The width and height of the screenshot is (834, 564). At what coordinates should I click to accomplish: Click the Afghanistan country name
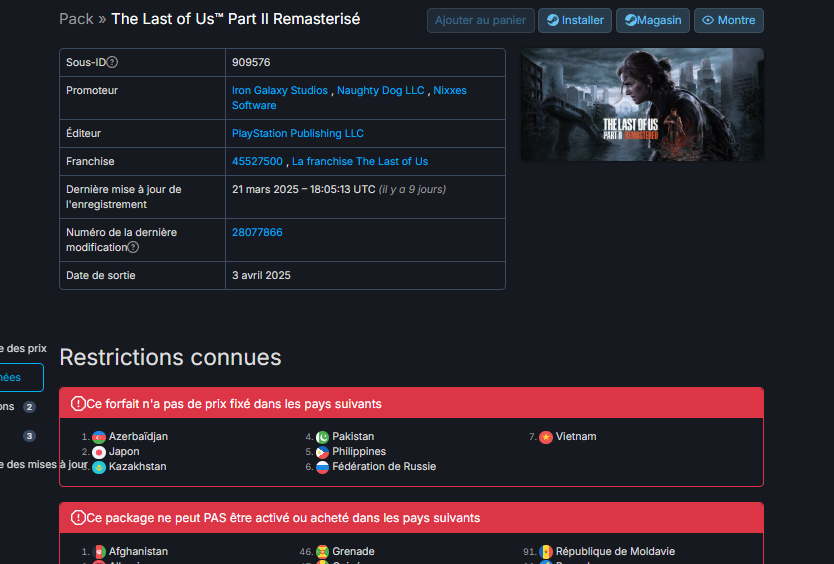pyautogui.click(x=138, y=552)
